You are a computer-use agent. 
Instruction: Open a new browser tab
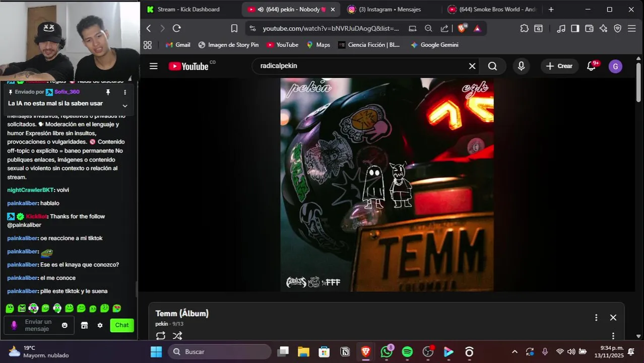click(551, 10)
